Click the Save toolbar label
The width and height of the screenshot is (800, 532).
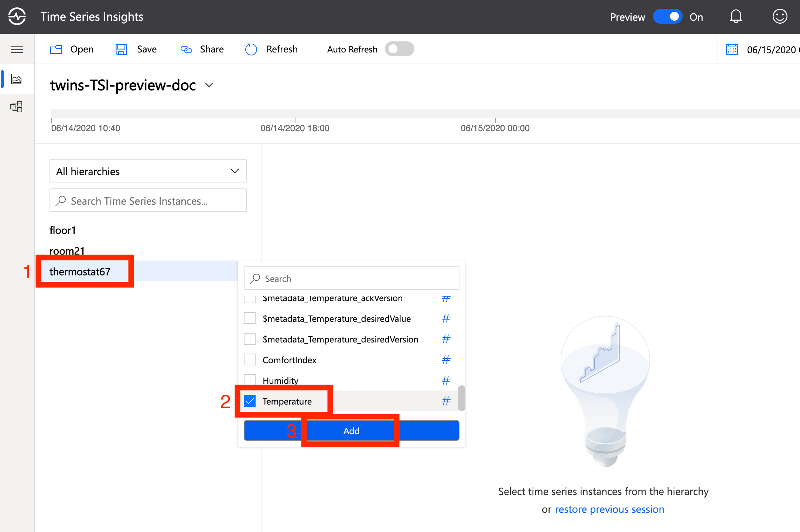[x=147, y=50]
